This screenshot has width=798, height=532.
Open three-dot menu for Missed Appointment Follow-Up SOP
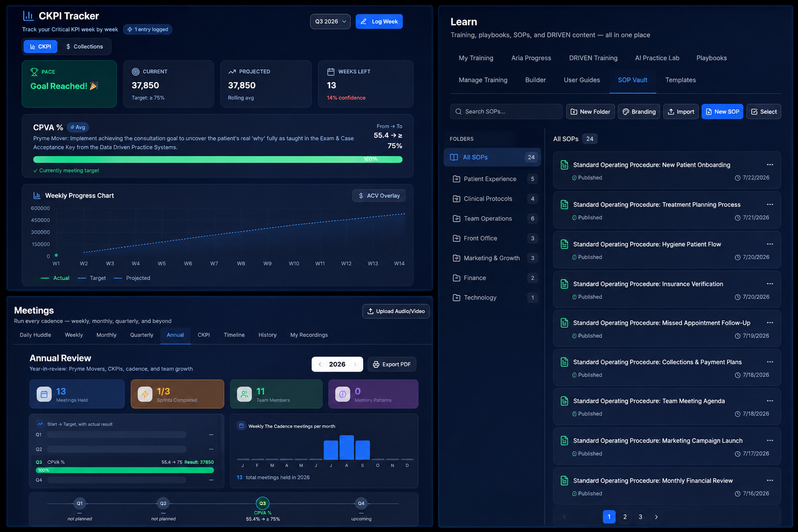770,323
